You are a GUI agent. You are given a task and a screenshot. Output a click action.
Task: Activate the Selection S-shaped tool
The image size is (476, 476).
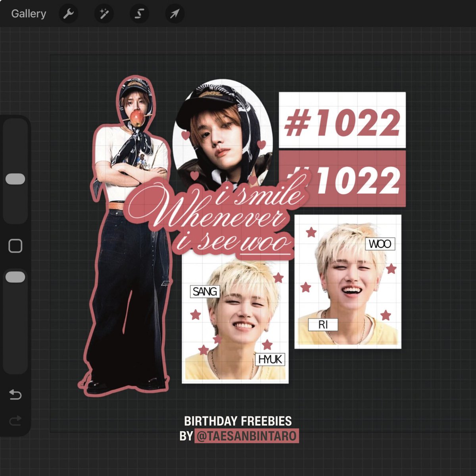pyautogui.click(x=139, y=14)
